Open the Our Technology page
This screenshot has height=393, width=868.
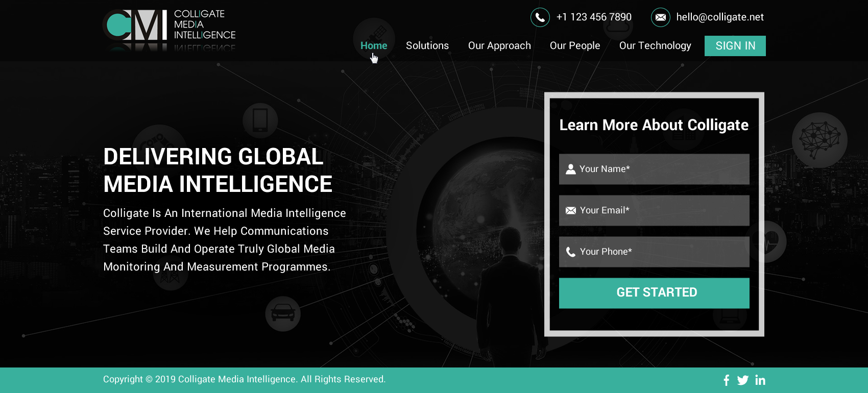point(655,45)
